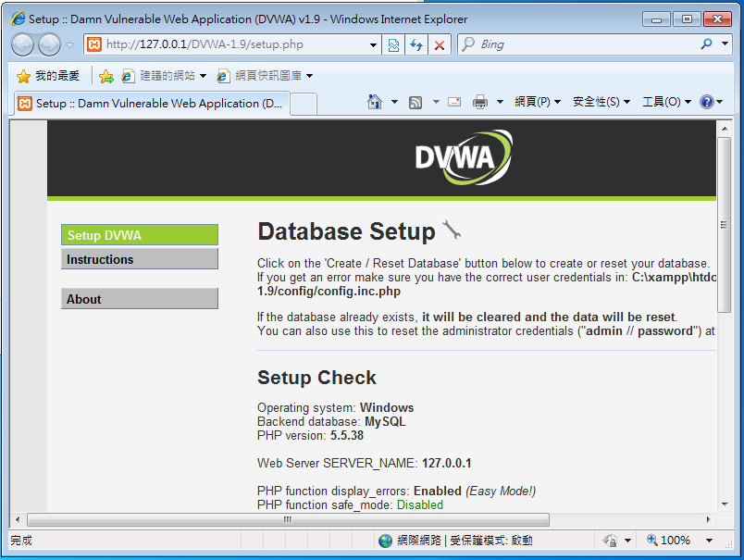Image resolution: width=744 pixels, height=560 pixels.
Task: Expand the feeds dropdown arrow
Action: [x=436, y=102]
